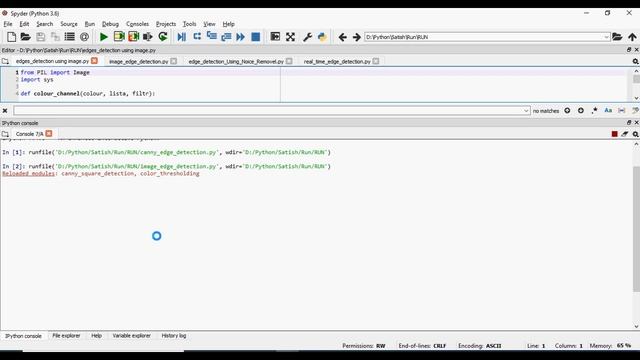640x360 pixels.
Task: Open the View menu
Action: [209, 24]
